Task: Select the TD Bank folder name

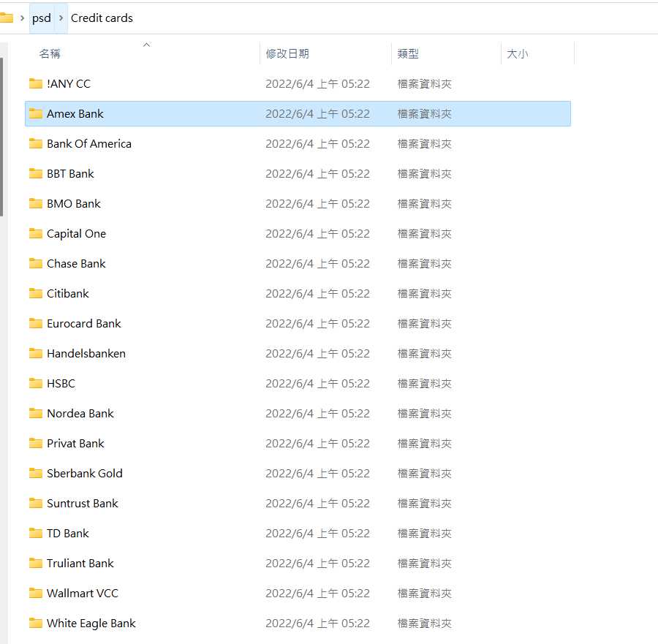Action: [x=67, y=534]
